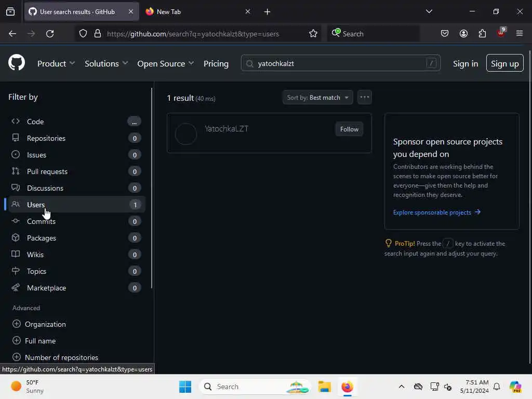Filter results by Wikis

(x=77, y=255)
